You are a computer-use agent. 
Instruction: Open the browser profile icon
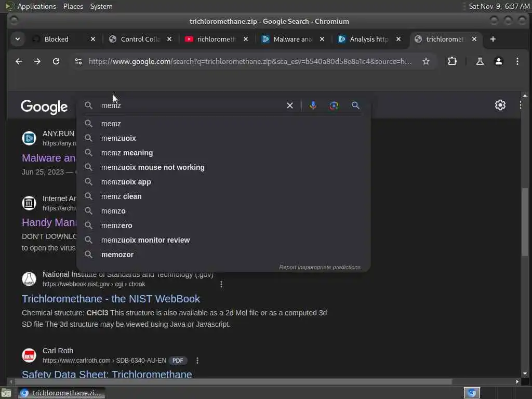point(498,61)
